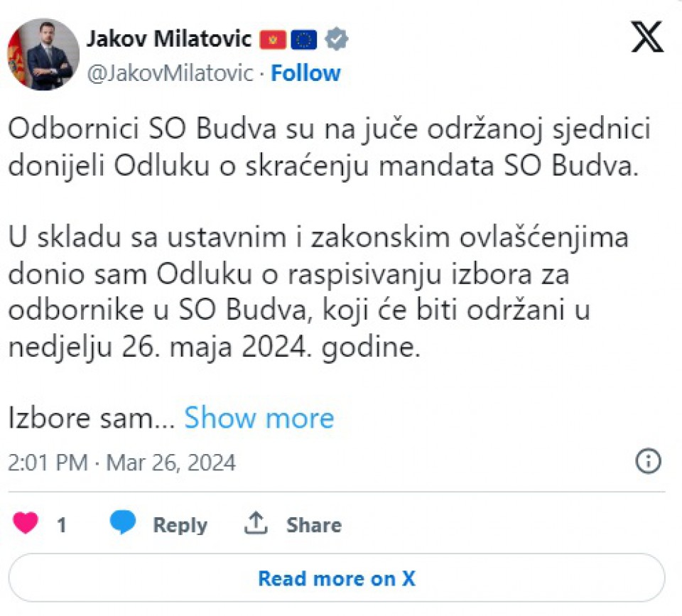Click the gray verified badge
The image size is (682, 616).
[x=337, y=39]
